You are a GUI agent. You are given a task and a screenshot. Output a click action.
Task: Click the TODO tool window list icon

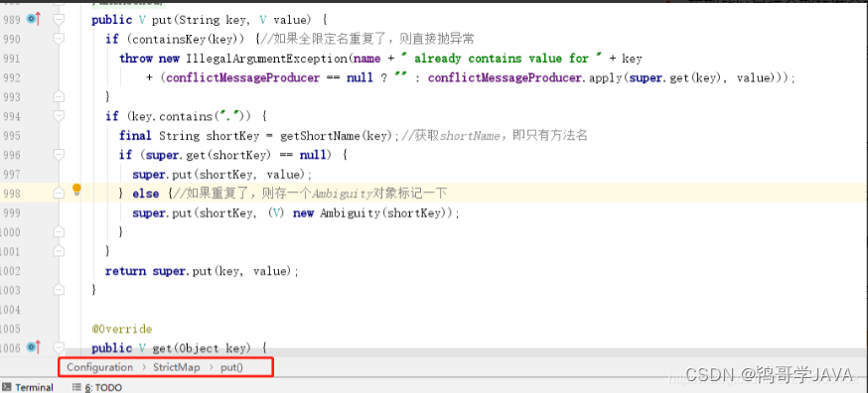[77, 387]
